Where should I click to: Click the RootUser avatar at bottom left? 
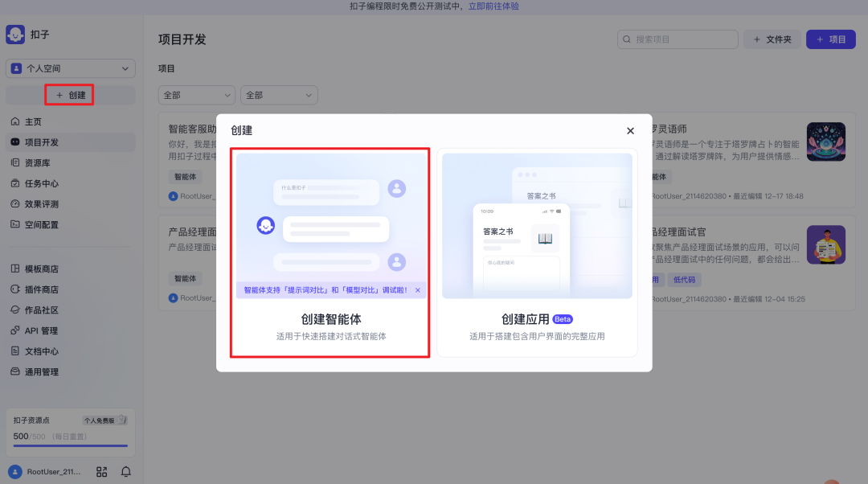coord(15,472)
